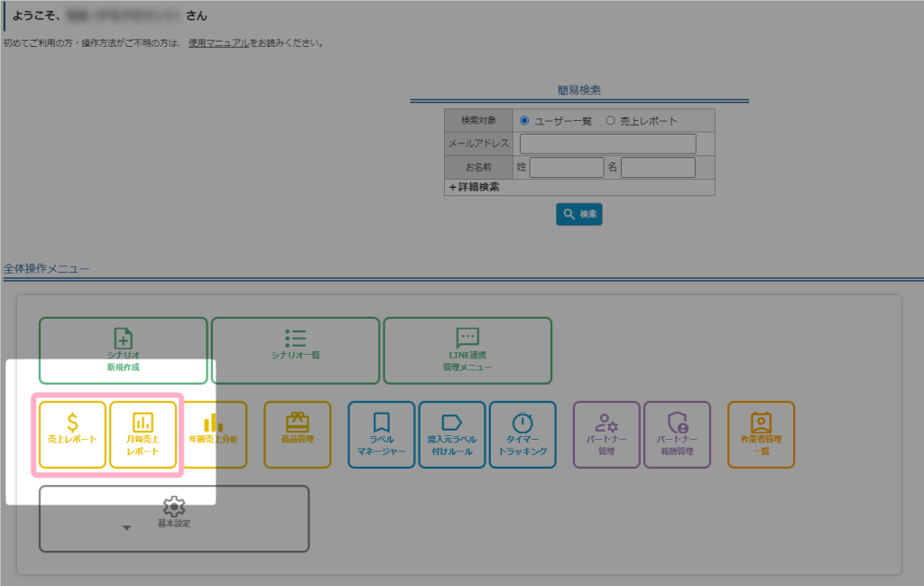Open 流入元ラベル付けルール rules icon
Viewport: 924px width, 586px height.
coord(451,434)
